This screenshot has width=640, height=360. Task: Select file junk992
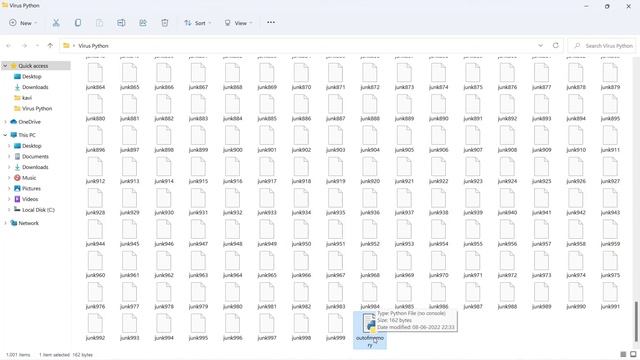[96, 328]
